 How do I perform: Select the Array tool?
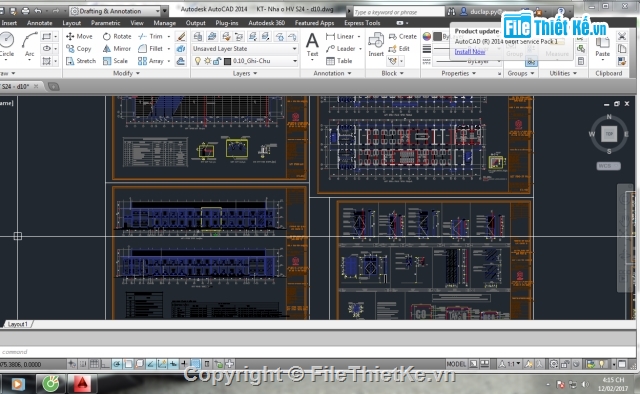pyautogui.click(x=151, y=61)
